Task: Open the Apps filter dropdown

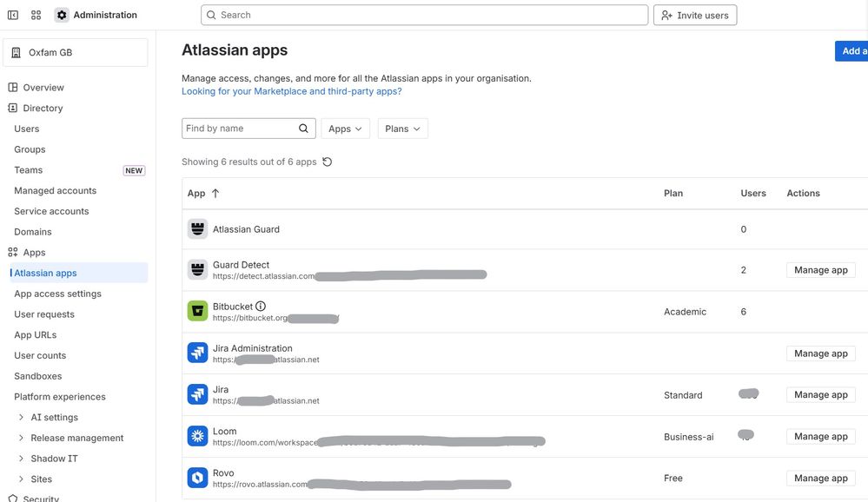Action: pos(345,129)
